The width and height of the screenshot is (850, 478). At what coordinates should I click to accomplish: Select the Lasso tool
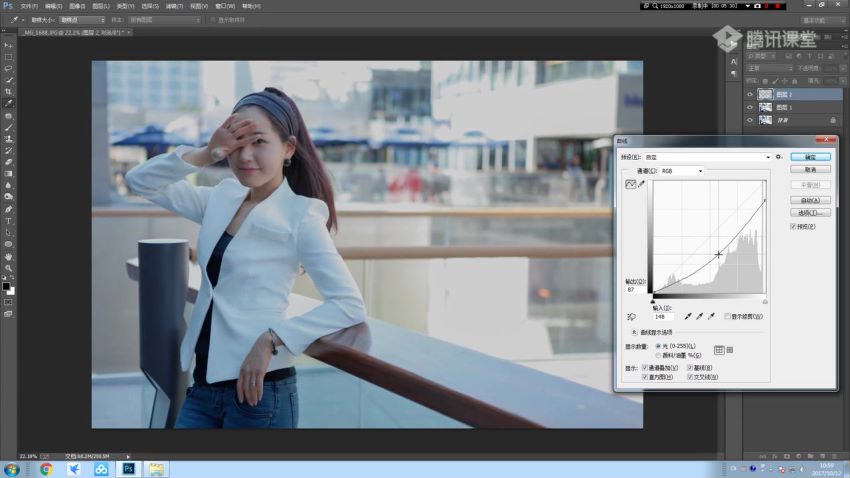click(x=8, y=68)
